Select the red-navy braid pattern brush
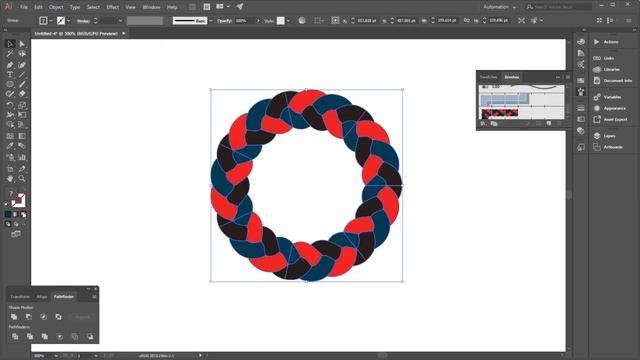 click(500, 113)
